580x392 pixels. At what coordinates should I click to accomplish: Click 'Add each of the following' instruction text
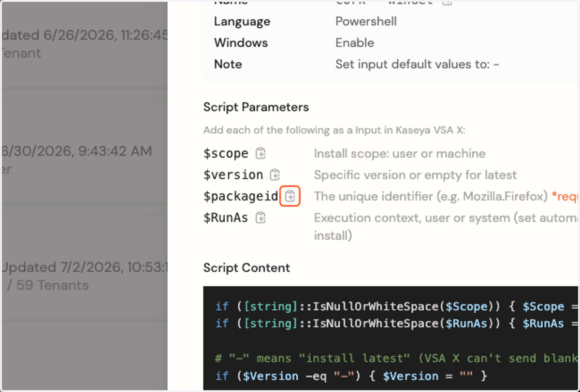point(334,131)
